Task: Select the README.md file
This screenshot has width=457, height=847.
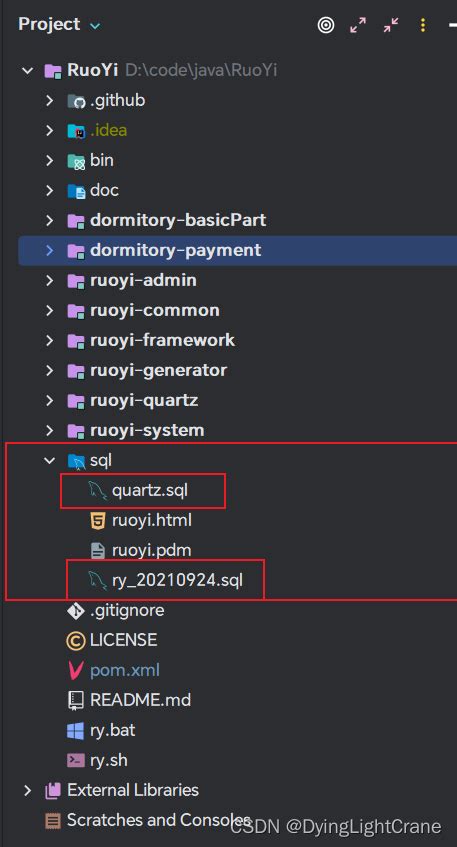Action: [x=140, y=701]
